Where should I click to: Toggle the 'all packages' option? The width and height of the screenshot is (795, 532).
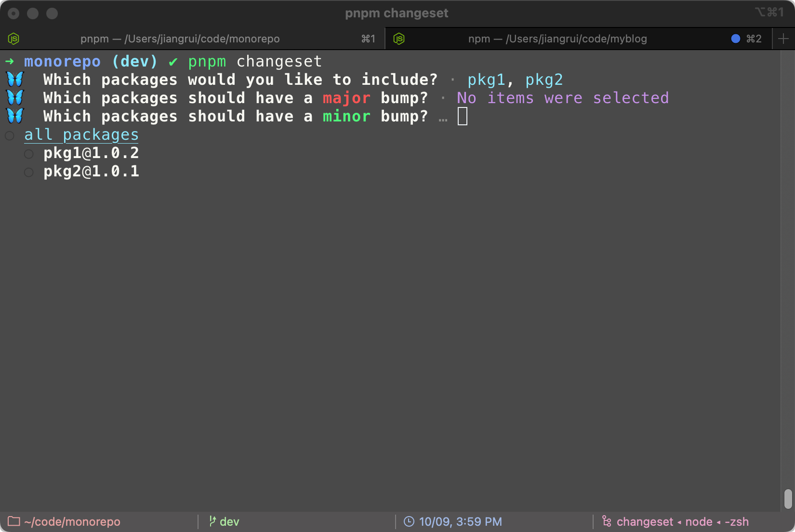coord(10,135)
